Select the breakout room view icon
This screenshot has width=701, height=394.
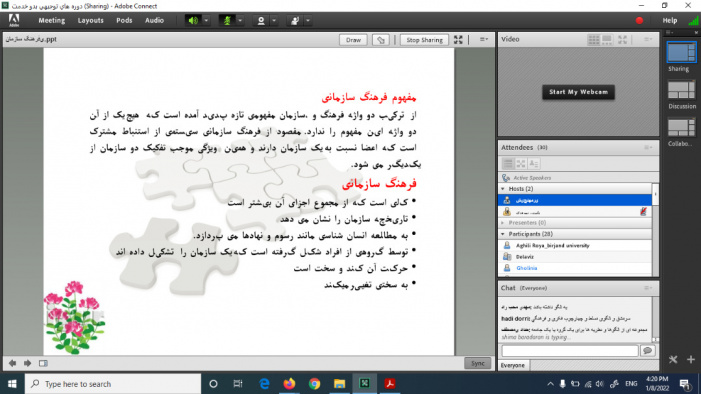(521, 164)
